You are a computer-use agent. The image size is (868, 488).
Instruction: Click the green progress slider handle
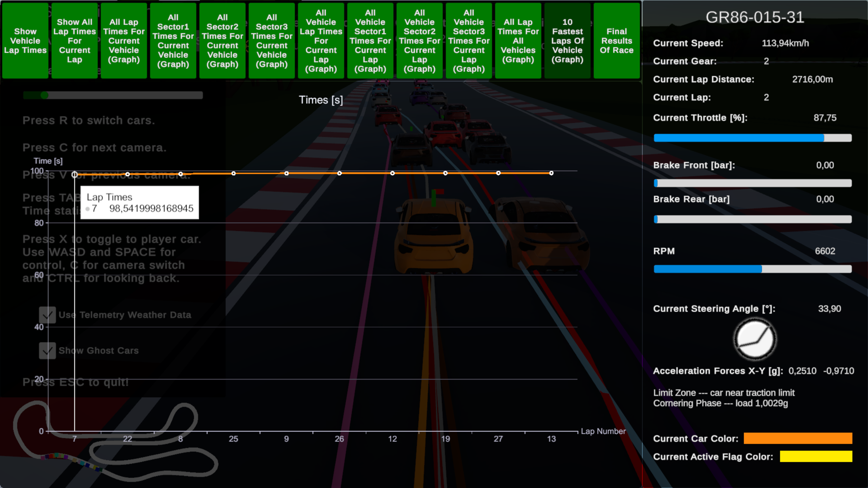coord(45,95)
